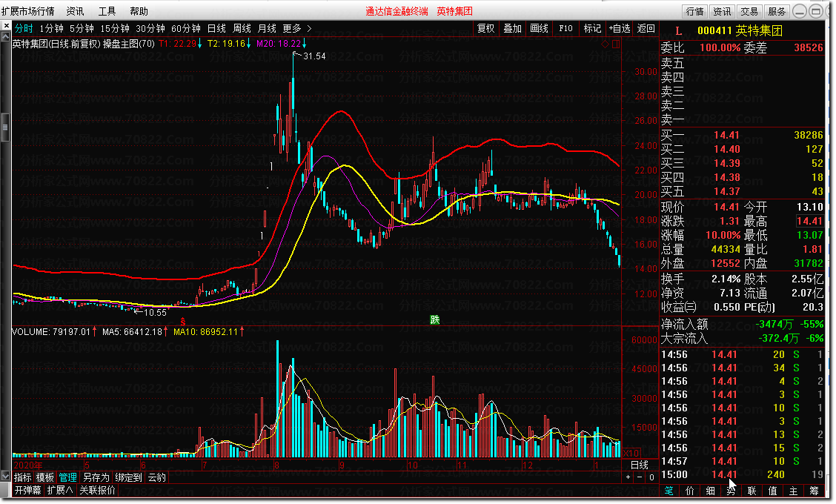Select the 1分钟 period
Image resolution: width=836 pixels, height=504 pixels.
52,28
